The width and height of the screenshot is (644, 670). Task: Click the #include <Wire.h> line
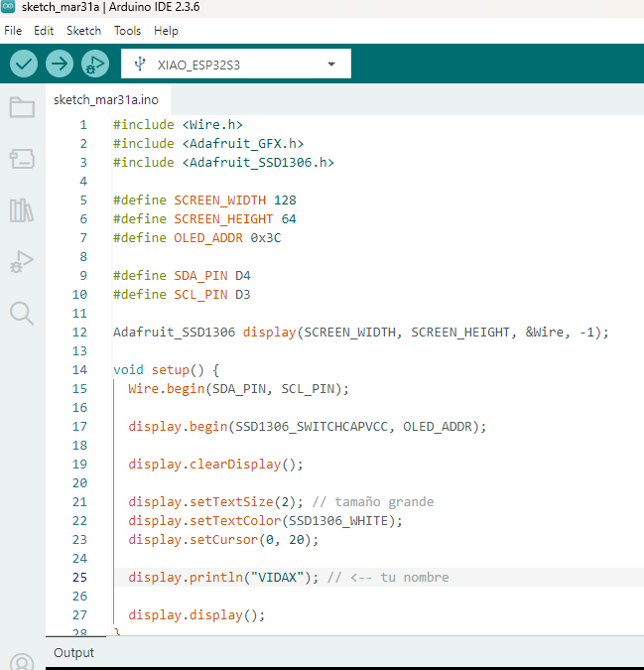[x=178, y=125]
